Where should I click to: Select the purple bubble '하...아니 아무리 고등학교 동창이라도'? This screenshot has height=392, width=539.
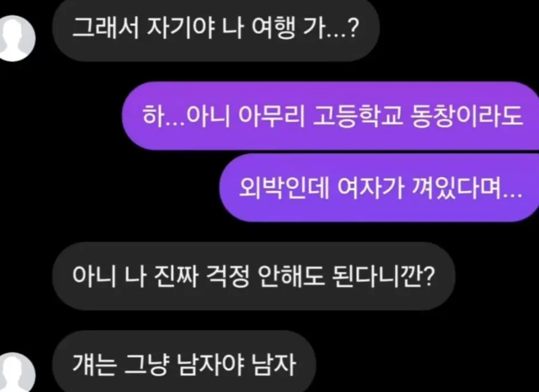(x=331, y=116)
